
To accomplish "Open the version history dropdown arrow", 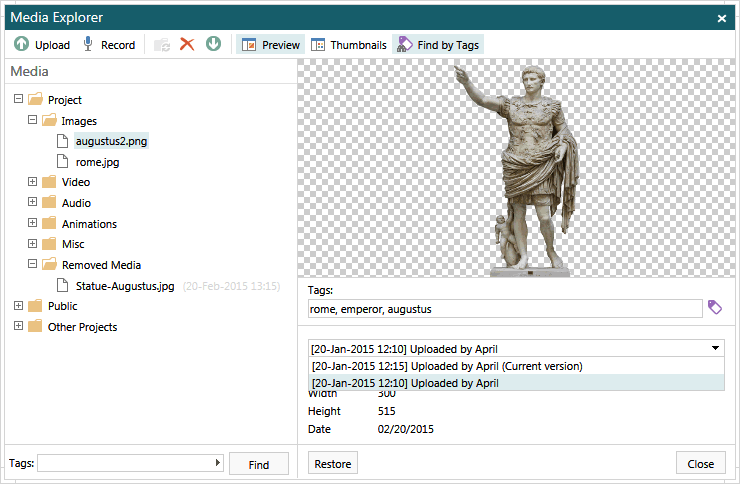I will (715, 348).
